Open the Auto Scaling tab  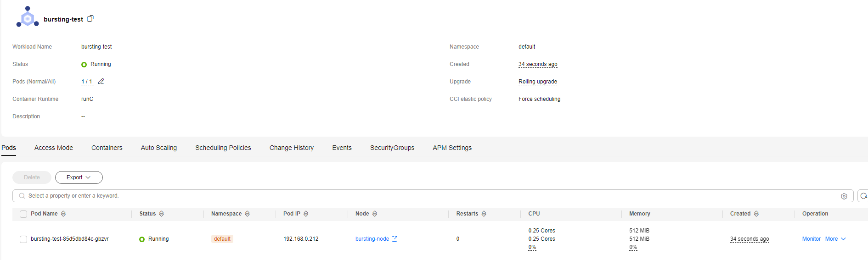click(x=159, y=148)
